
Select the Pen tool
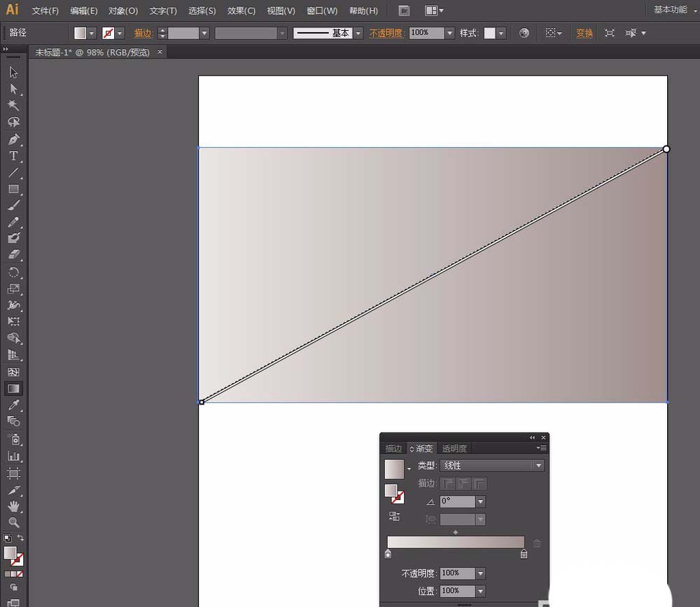(x=13, y=139)
